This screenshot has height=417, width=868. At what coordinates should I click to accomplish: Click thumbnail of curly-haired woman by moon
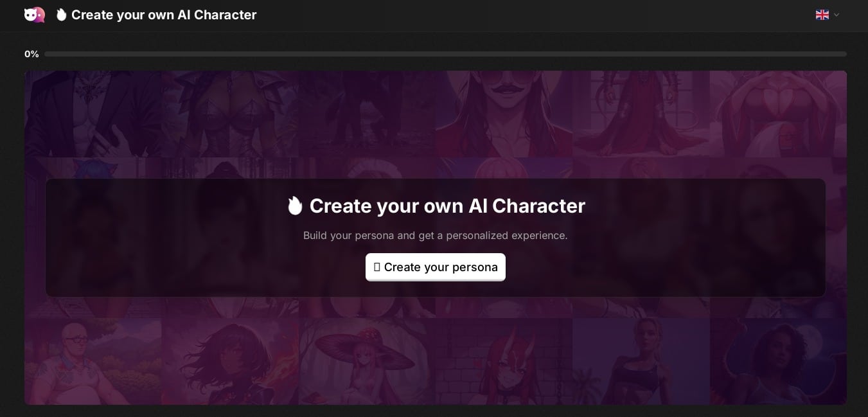778,361
